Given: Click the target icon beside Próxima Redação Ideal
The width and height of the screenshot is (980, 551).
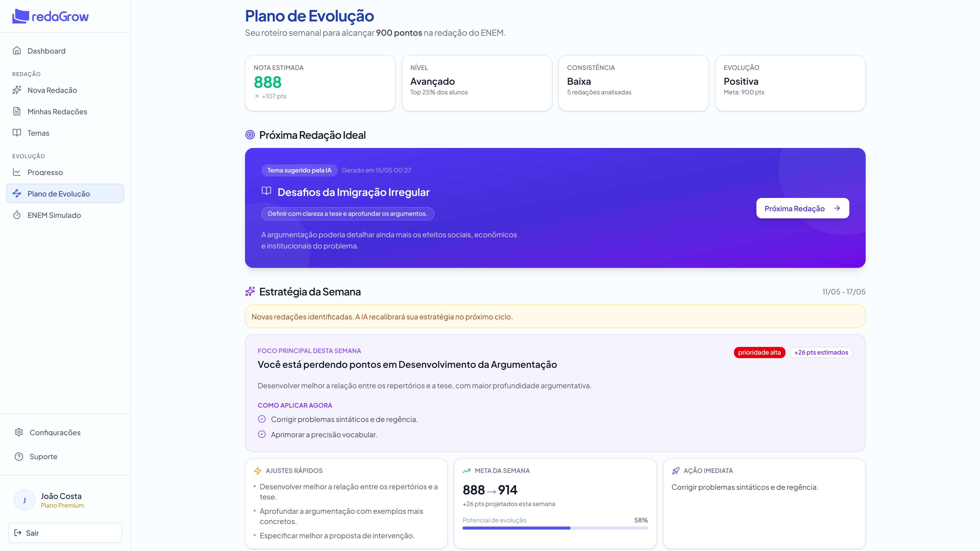Looking at the screenshot, I should tap(250, 135).
